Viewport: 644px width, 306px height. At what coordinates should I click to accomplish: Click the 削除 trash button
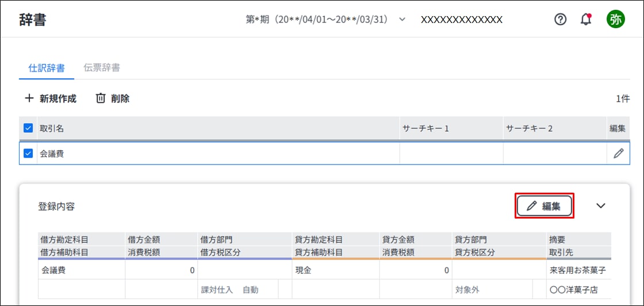point(113,98)
